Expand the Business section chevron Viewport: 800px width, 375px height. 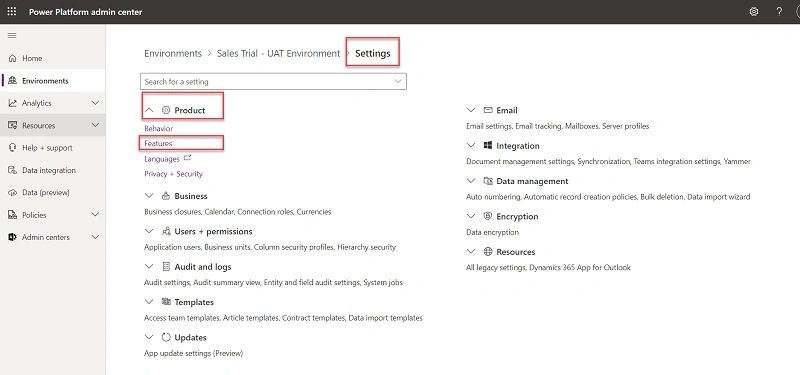coord(149,196)
